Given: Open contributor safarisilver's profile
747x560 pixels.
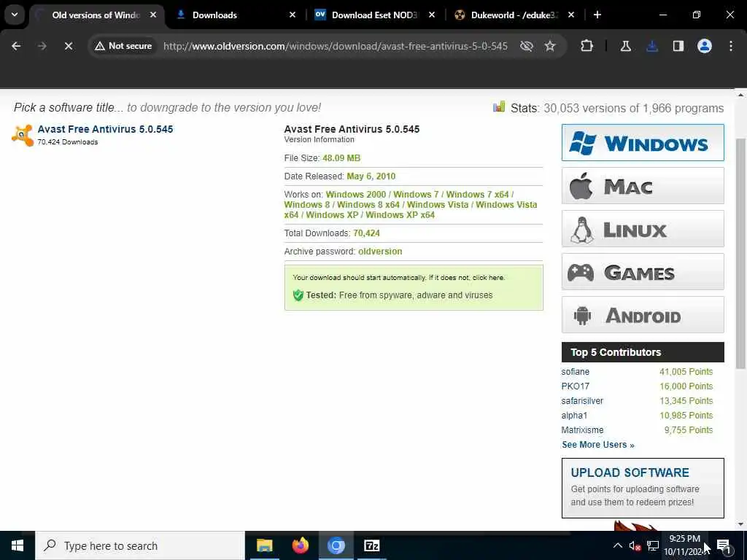Looking at the screenshot, I should click(582, 401).
